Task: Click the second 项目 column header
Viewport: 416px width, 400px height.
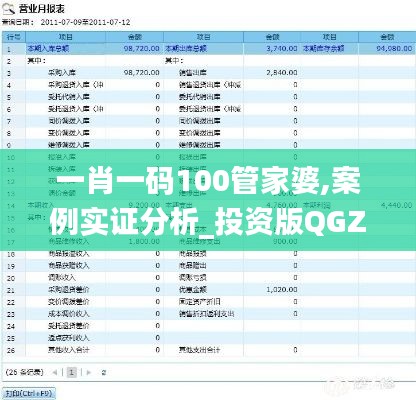Action: [x=203, y=37]
